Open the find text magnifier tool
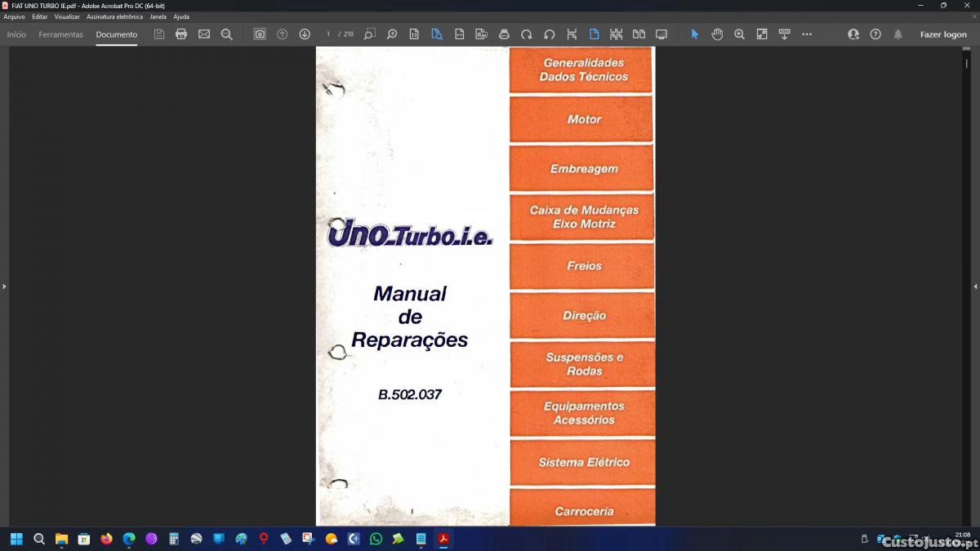Image resolution: width=980 pixels, height=551 pixels. (x=227, y=34)
